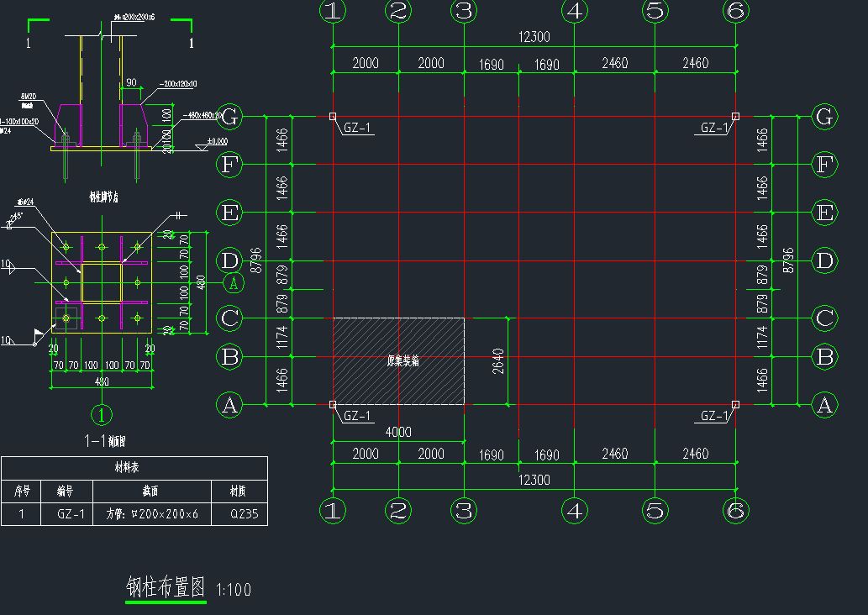Click the 截面 header cell
868x615 pixels.
click(150, 491)
